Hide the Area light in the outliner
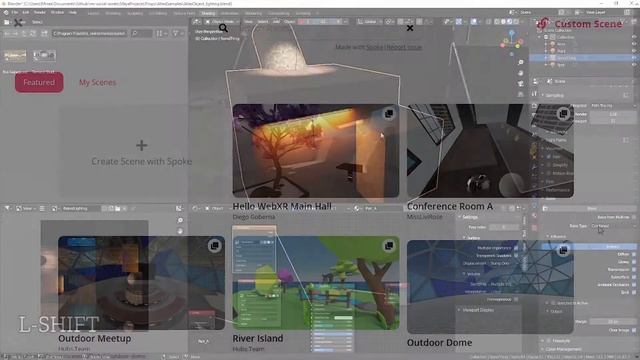 pyautogui.click(x=634, y=44)
